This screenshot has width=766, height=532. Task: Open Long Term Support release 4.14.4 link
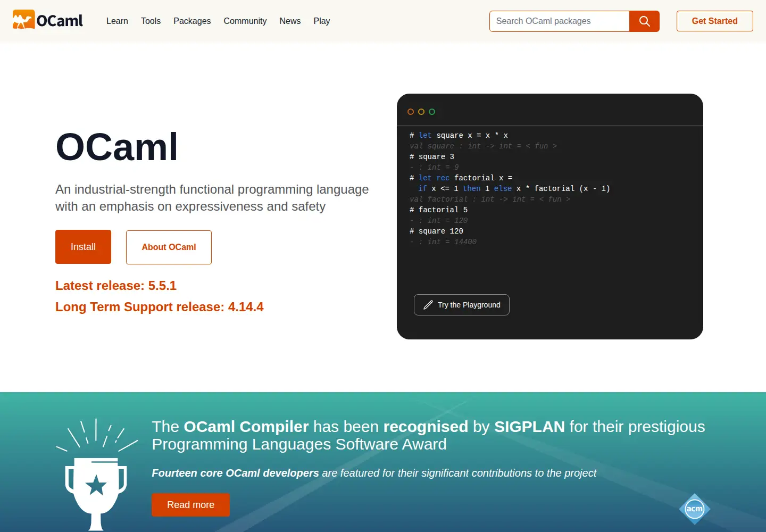coord(160,307)
